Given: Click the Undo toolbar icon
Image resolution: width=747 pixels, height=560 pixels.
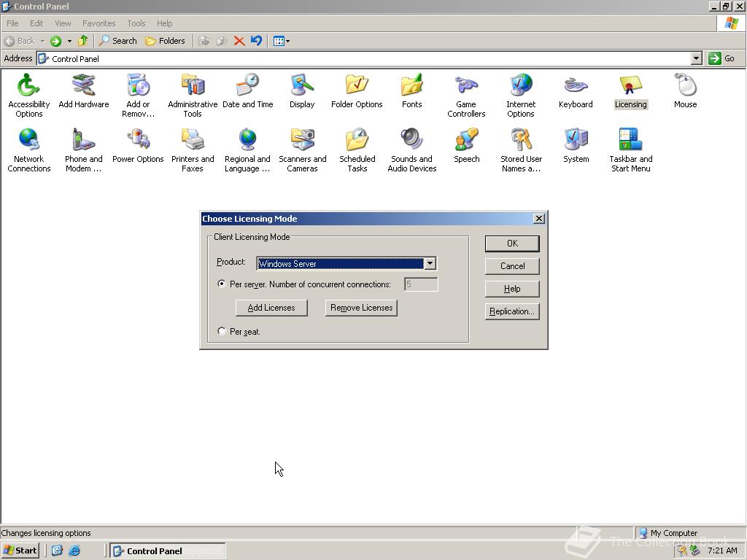Looking at the screenshot, I should (x=256, y=41).
